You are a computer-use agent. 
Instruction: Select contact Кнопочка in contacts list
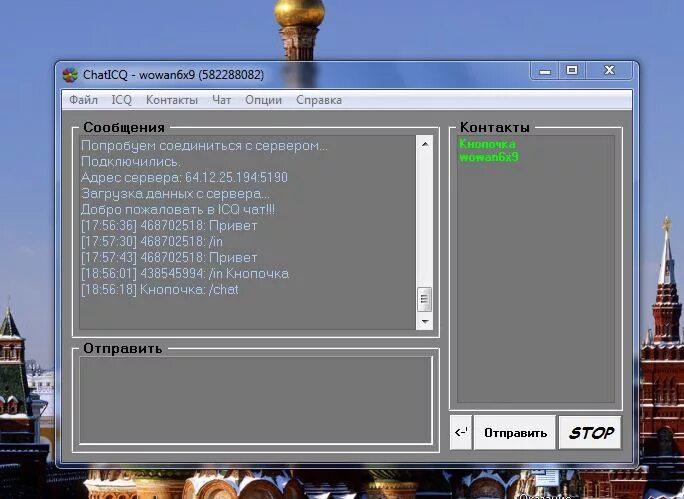coord(487,144)
